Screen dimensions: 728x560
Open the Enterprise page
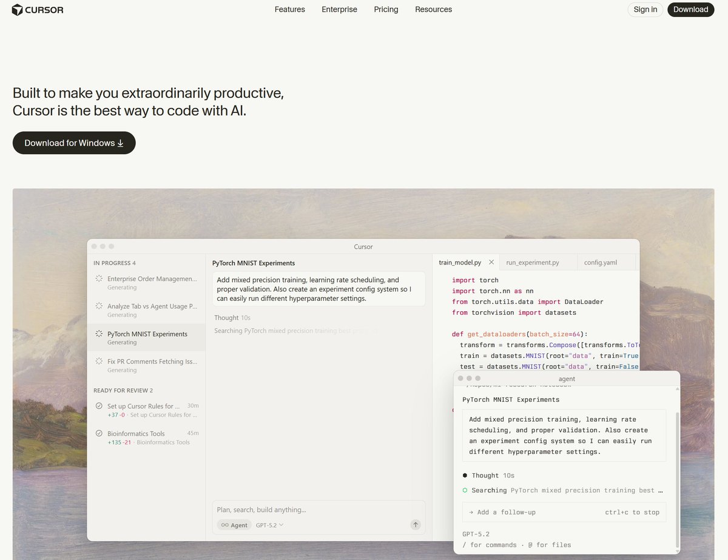click(x=340, y=10)
